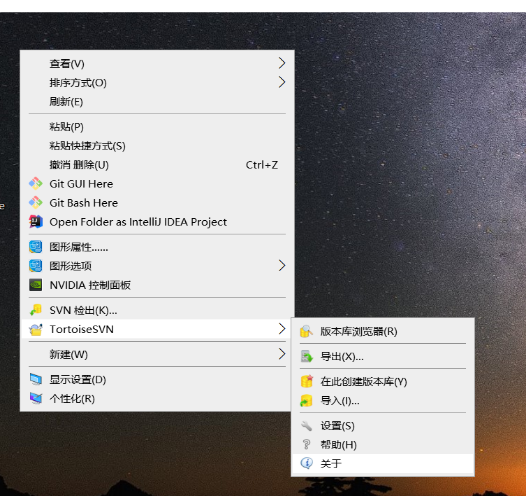Click the 版本库浏览器 repo browser icon
526x497 pixels.
click(x=306, y=331)
